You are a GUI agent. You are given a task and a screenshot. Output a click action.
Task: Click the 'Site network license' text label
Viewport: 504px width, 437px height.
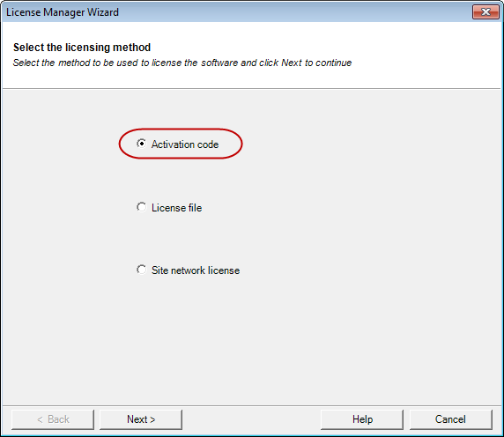(196, 270)
